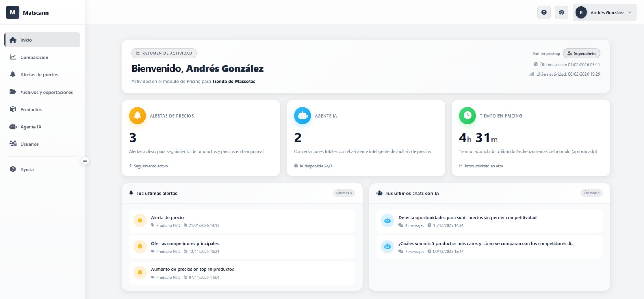644x299 pixels.
Task: Click the Últimos 5 badge
Action: [592, 193]
